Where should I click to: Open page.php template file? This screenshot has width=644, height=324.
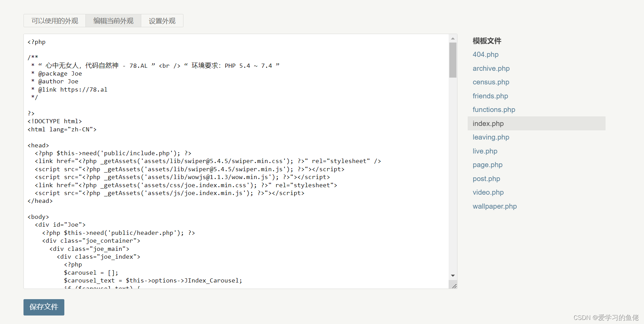point(487,165)
